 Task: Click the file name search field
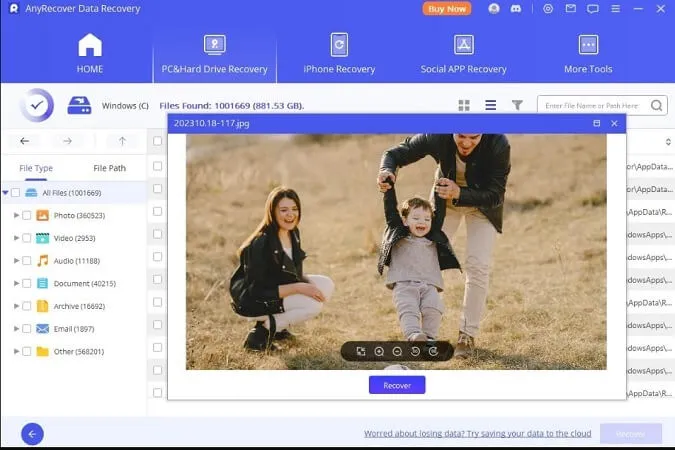[595, 105]
